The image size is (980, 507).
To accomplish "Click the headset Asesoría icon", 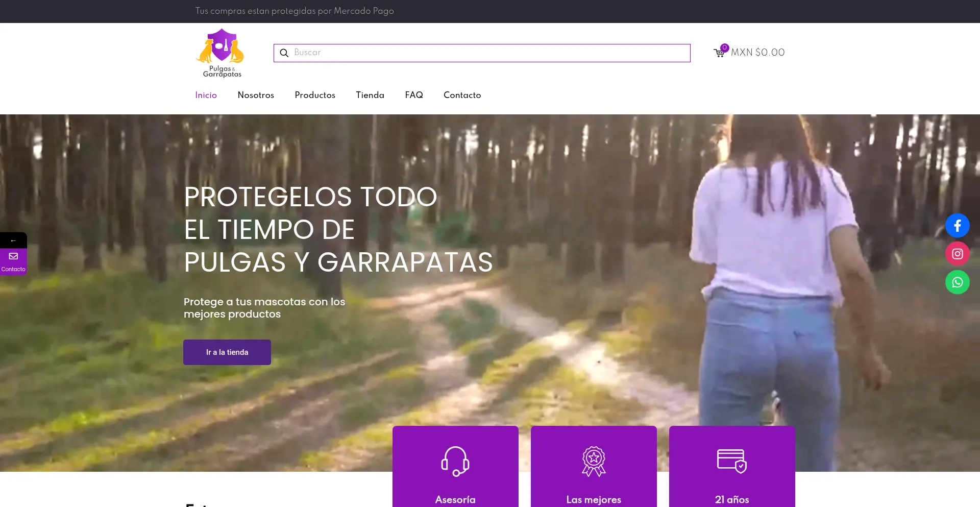I will (x=455, y=461).
